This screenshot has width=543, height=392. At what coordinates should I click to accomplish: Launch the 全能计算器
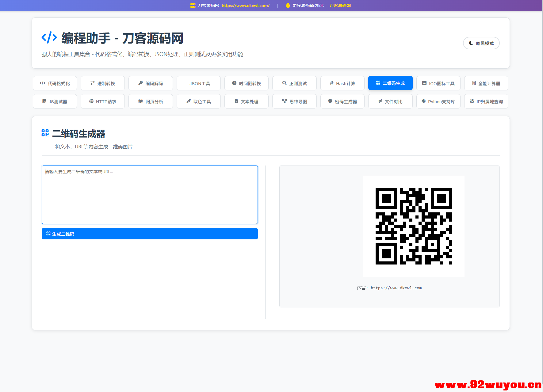[x=486, y=83]
